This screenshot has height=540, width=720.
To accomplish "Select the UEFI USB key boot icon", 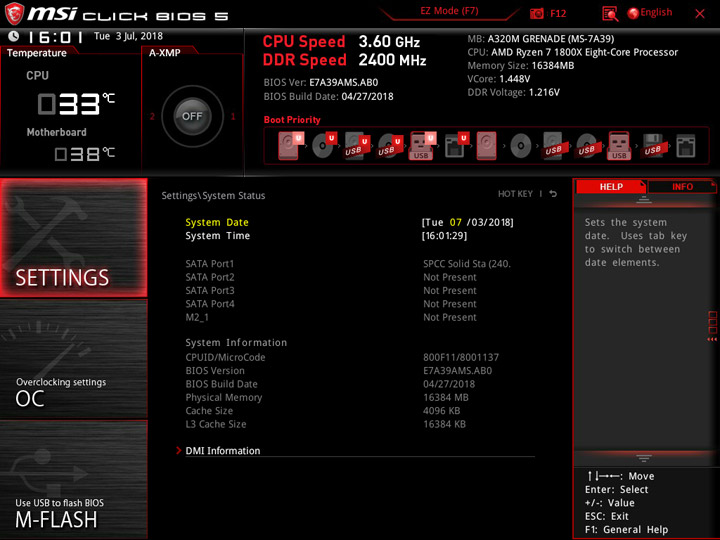I will pos(422,145).
